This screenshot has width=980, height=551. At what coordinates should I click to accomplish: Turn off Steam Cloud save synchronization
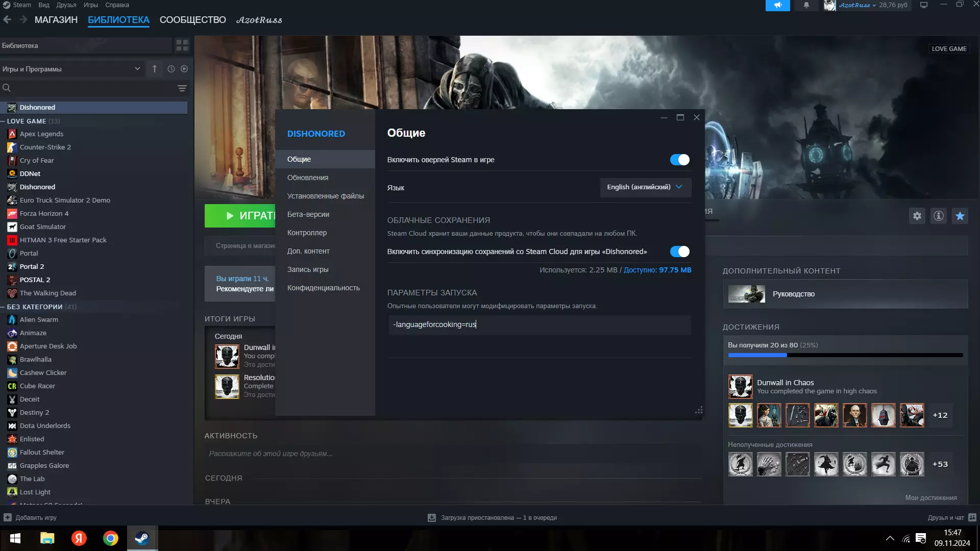[679, 252]
